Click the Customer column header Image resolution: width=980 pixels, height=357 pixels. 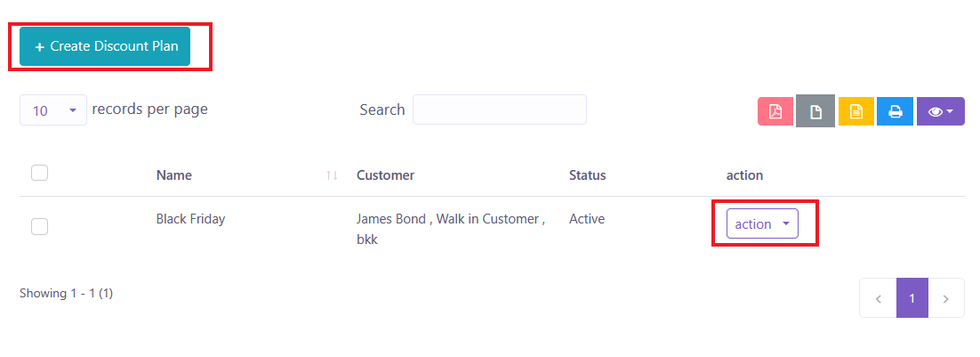[385, 175]
